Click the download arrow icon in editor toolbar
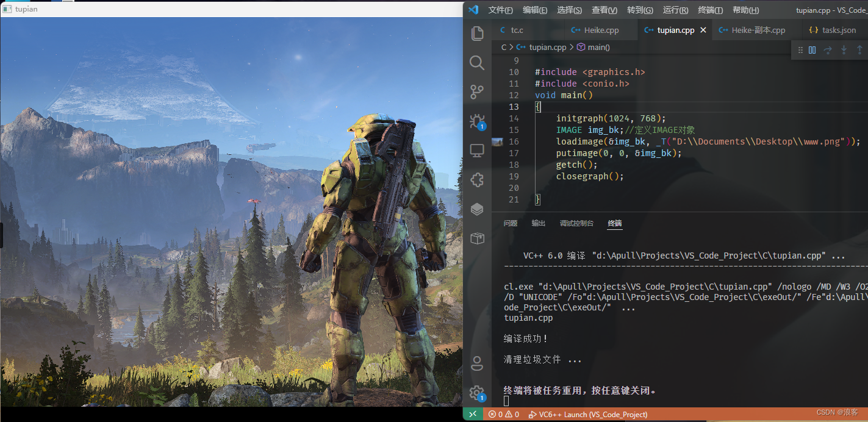Image resolution: width=868 pixels, height=422 pixels. (x=844, y=50)
